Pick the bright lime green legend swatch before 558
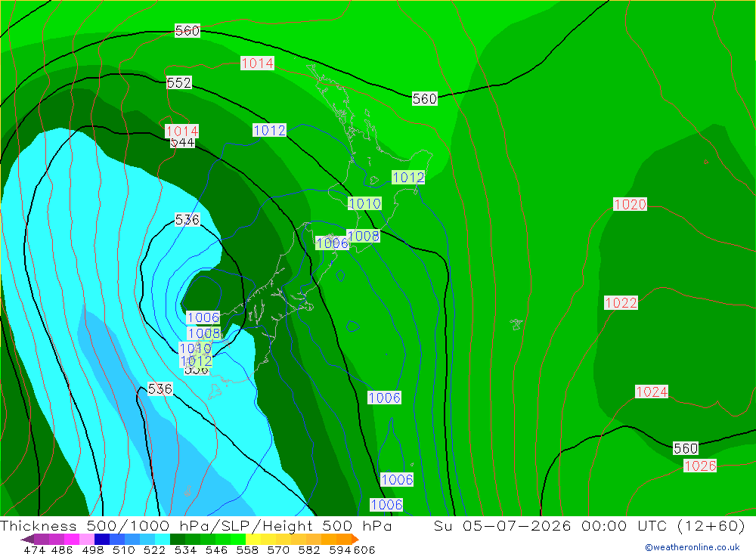756x554 pixels. pos(238,539)
